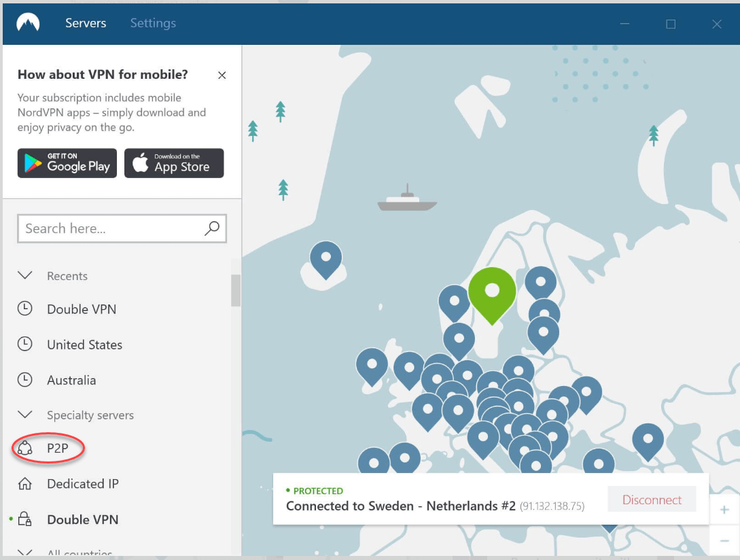Click the Ireland map pin

pyautogui.click(x=372, y=367)
